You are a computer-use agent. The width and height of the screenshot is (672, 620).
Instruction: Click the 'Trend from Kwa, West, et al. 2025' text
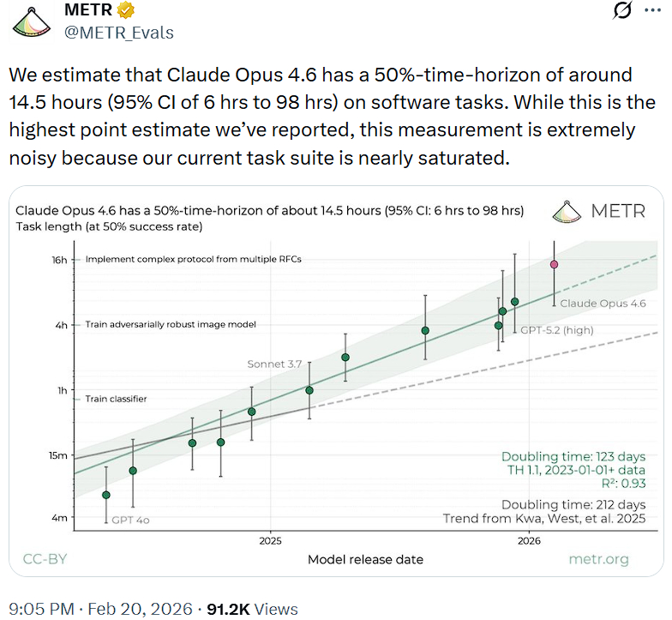[x=544, y=518]
